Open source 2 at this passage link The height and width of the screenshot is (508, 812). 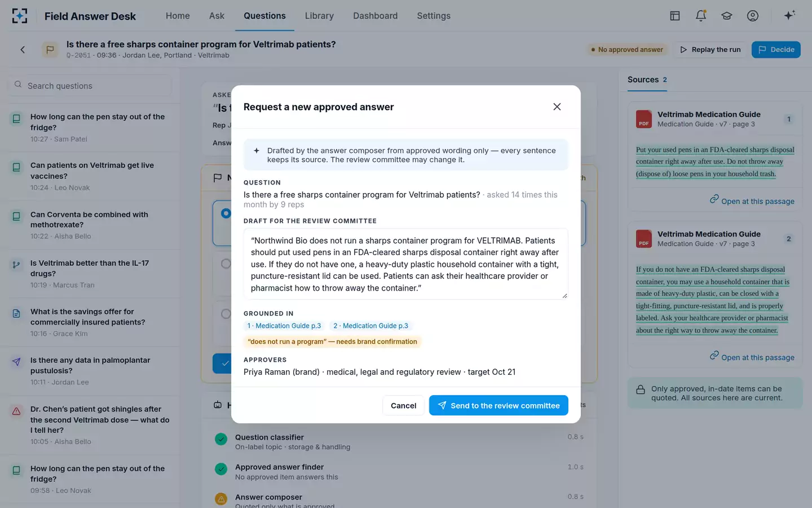[x=752, y=357]
